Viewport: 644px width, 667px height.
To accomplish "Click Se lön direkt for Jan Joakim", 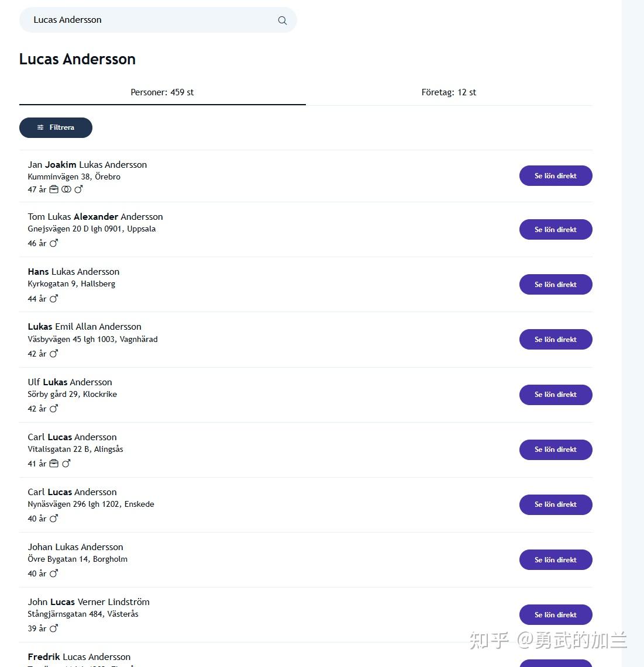I will (x=555, y=176).
